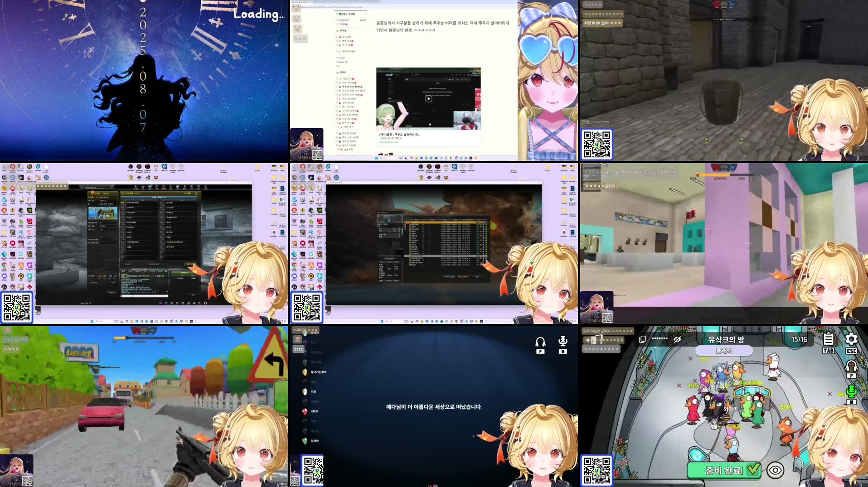
Task: Toggle the green microphone in the goose lobby
Action: coord(851,391)
